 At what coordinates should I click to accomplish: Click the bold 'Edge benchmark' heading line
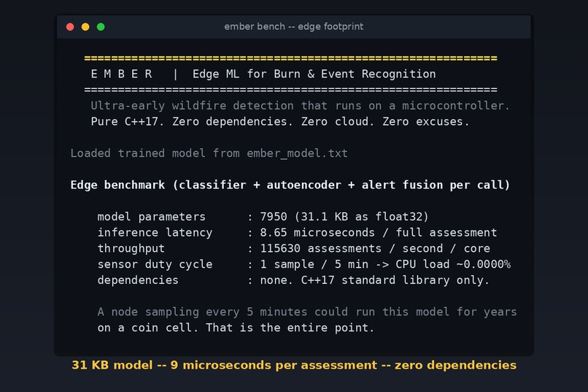290,185
